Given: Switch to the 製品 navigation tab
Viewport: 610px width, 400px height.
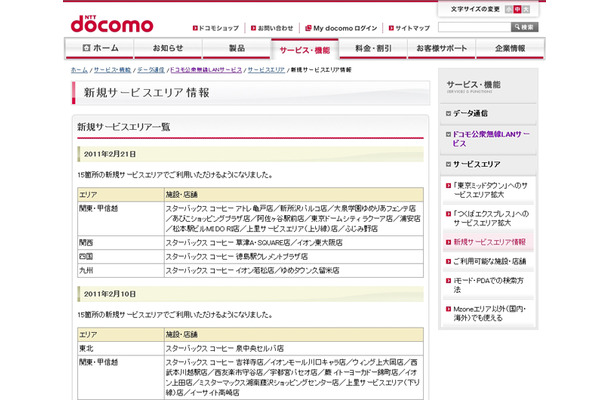Looking at the screenshot, I should (x=236, y=48).
